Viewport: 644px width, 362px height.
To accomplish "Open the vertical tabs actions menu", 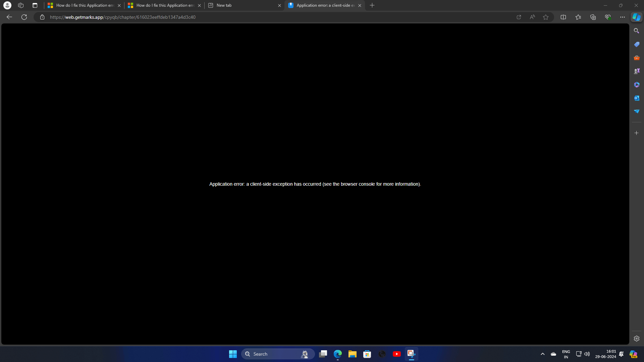I will click(35, 5).
